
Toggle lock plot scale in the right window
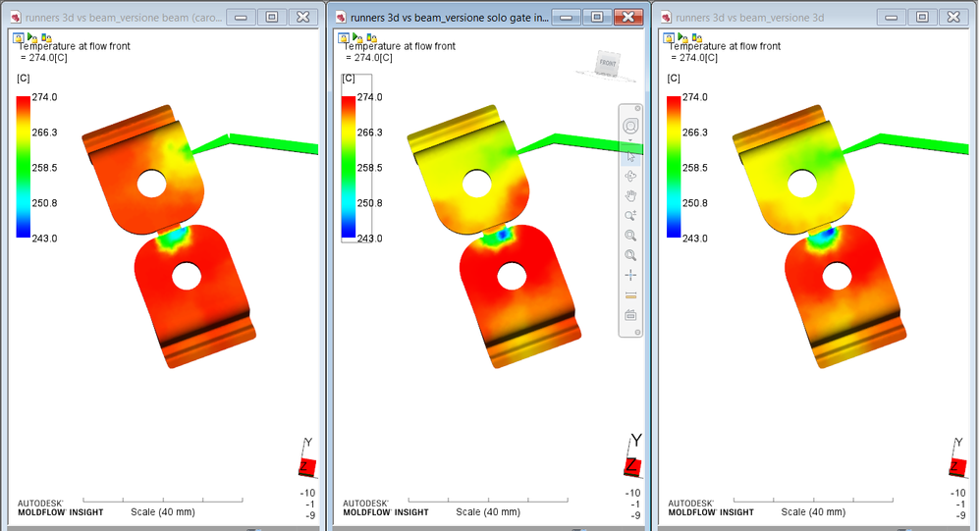click(x=696, y=38)
